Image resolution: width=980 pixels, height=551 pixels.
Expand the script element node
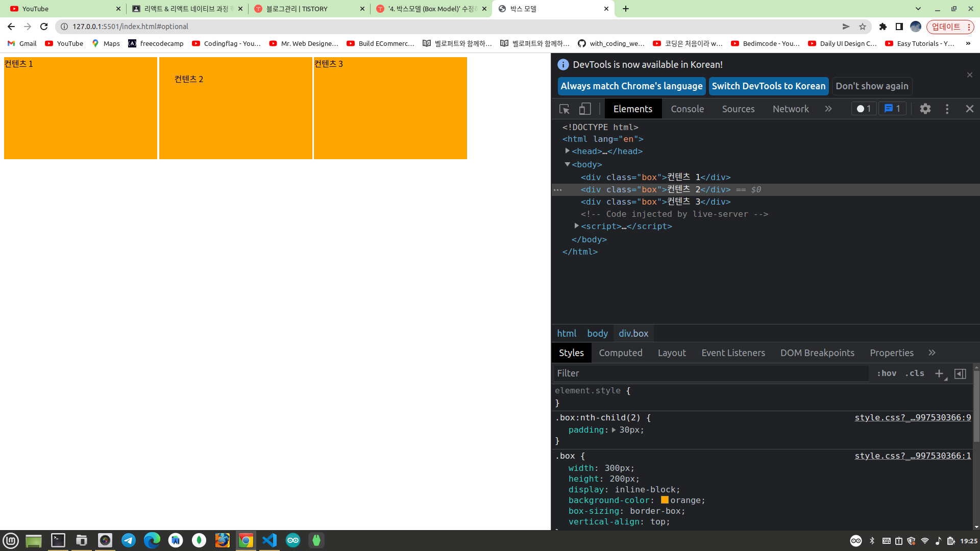(x=576, y=226)
